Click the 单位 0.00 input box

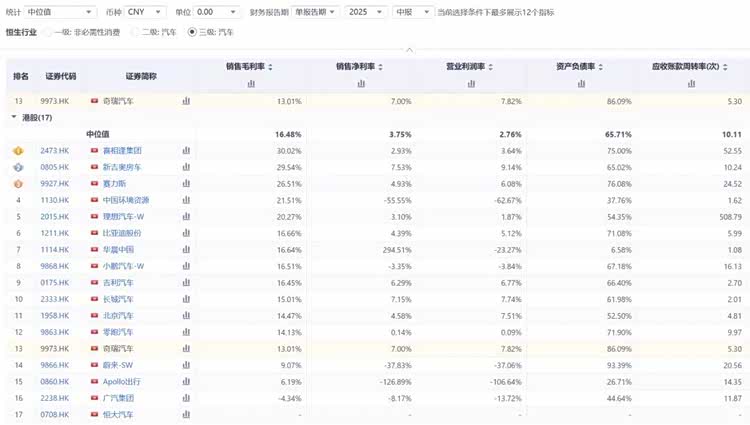pyautogui.click(x=218, y=12)
